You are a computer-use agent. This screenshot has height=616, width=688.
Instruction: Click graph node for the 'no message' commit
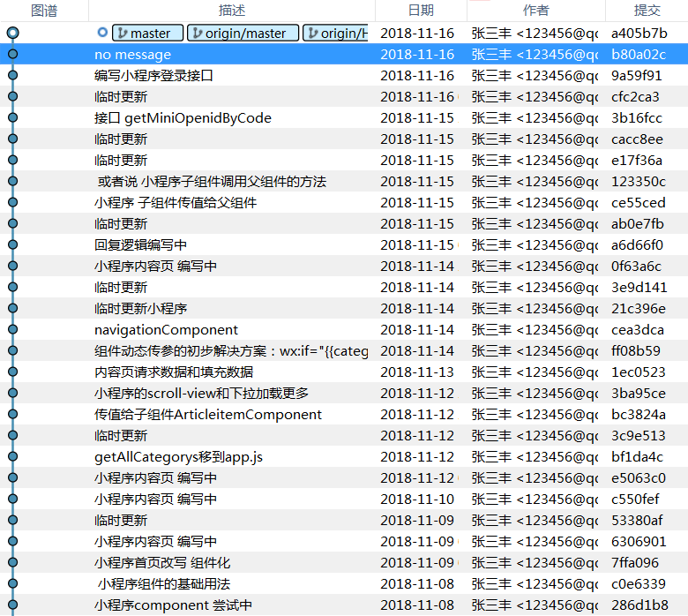tap(12, 55)
